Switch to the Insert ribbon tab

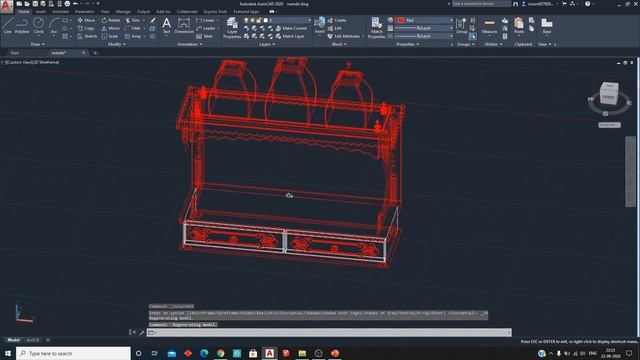click(41, 11)
